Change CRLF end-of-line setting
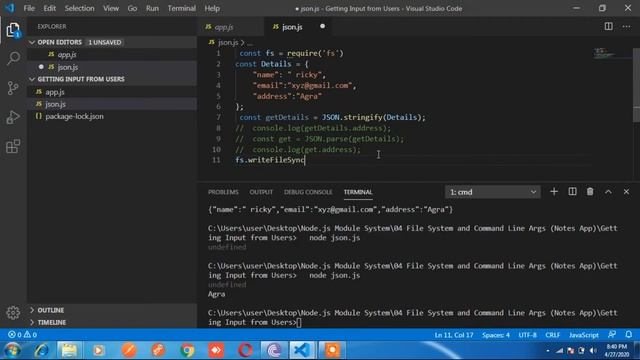The image size is (640, 360). click(553, 335)
